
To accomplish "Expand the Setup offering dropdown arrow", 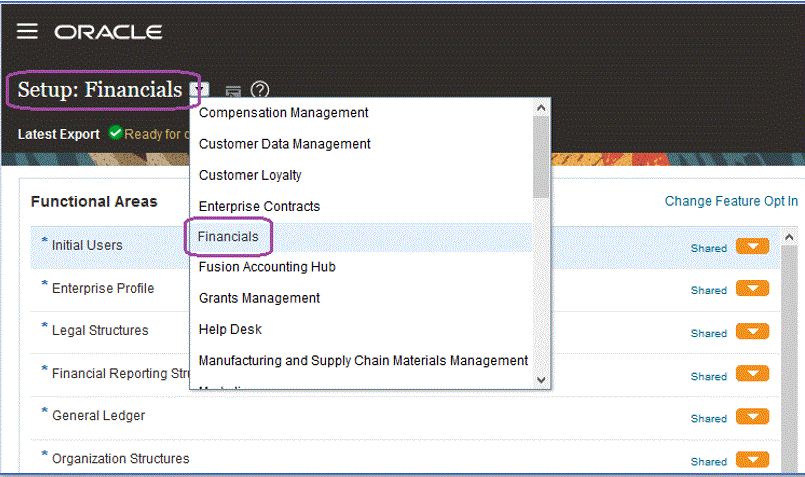I will click(x=201, y=90).
